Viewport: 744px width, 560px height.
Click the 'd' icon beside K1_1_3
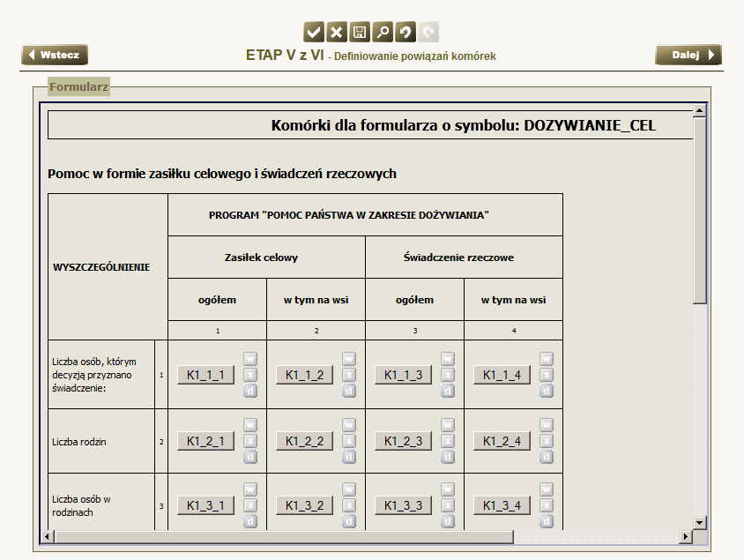[x=448, y=391]
